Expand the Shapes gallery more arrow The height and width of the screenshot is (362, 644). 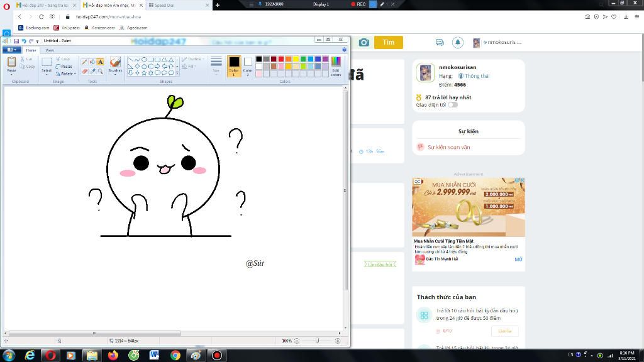177,73
